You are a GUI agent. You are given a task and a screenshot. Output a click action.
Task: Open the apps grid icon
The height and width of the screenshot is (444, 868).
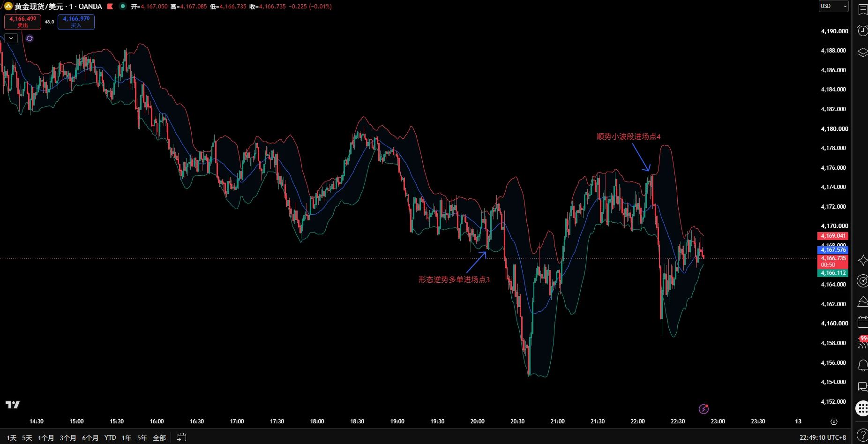point(862,408)
